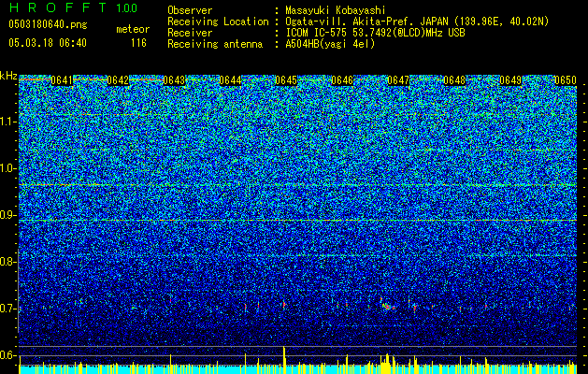The width and height of the screenshot is (588, 374).
Task: Click the A504HB(yagi 4el) antenna text
Action: coord(330,44)
